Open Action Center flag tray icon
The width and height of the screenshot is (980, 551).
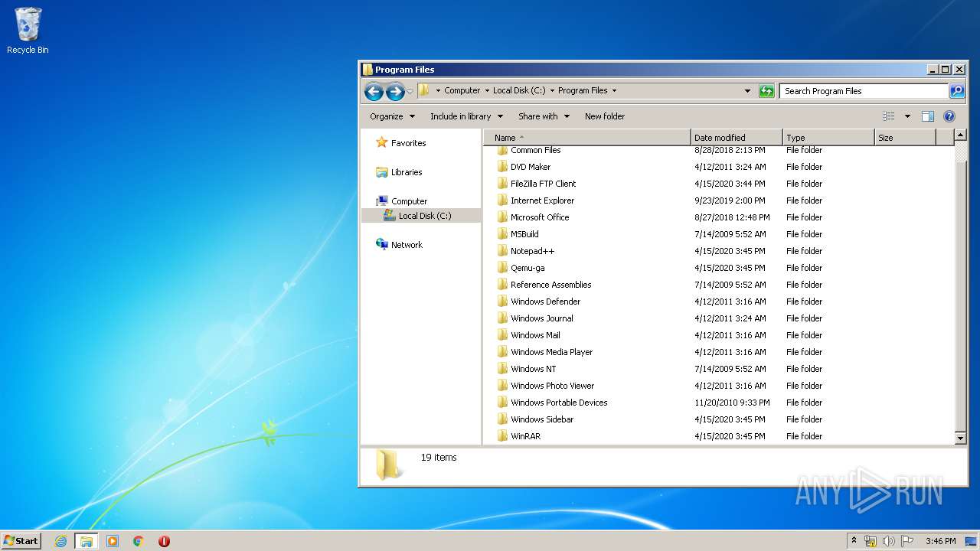(x=906, y=541)
